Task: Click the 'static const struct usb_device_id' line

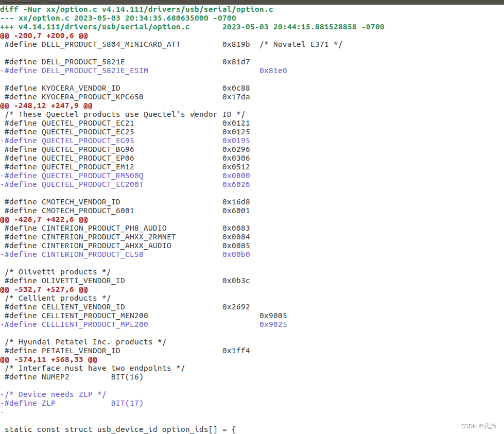Action: [x=120, y=429]
